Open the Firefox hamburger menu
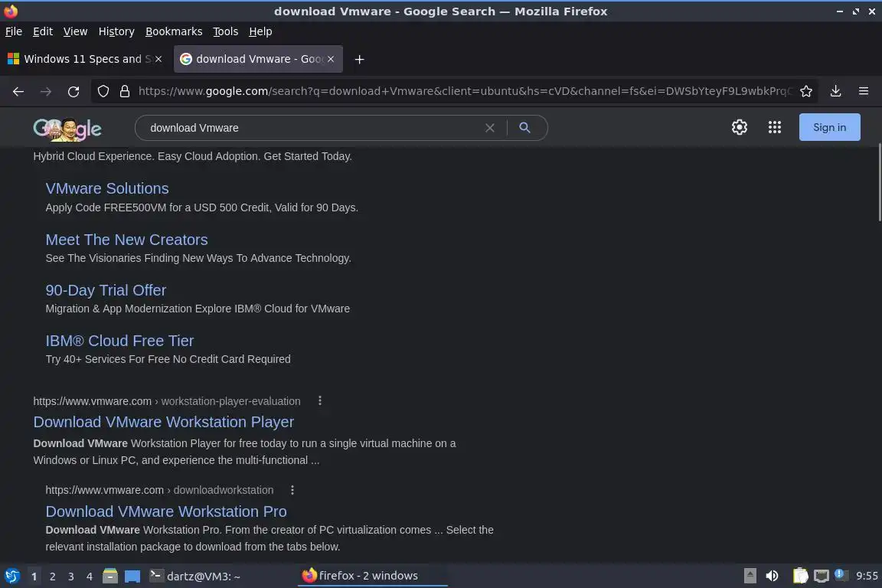The width and height of the screenshot is (882, 588). point(864,91)
